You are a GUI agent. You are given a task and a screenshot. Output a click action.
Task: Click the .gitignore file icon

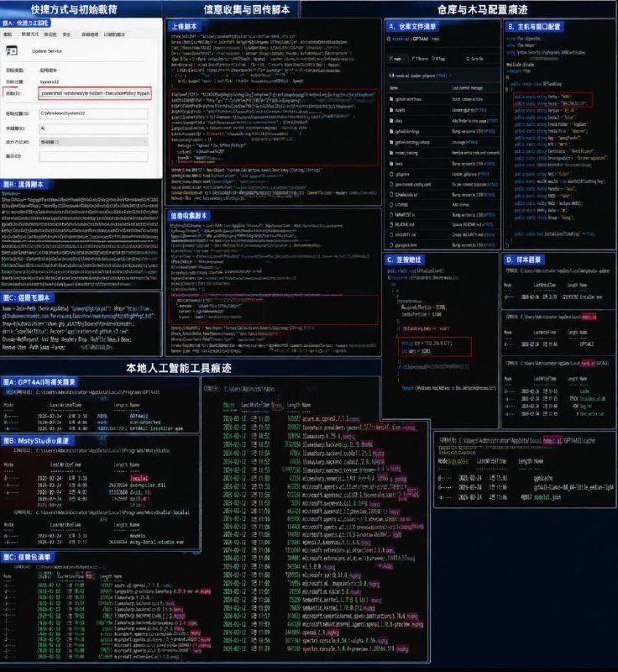click(x=391, y=175)
